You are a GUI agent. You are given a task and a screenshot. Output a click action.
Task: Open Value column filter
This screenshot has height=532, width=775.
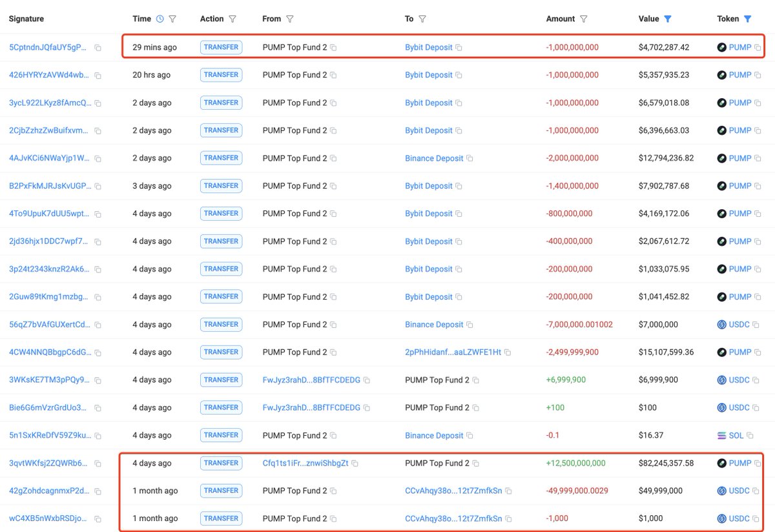coord(668,19)
